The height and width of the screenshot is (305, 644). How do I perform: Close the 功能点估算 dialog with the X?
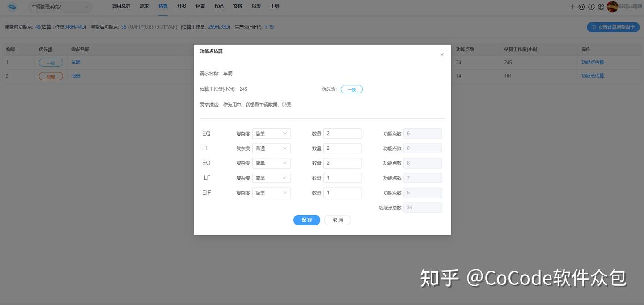(442, 54)
